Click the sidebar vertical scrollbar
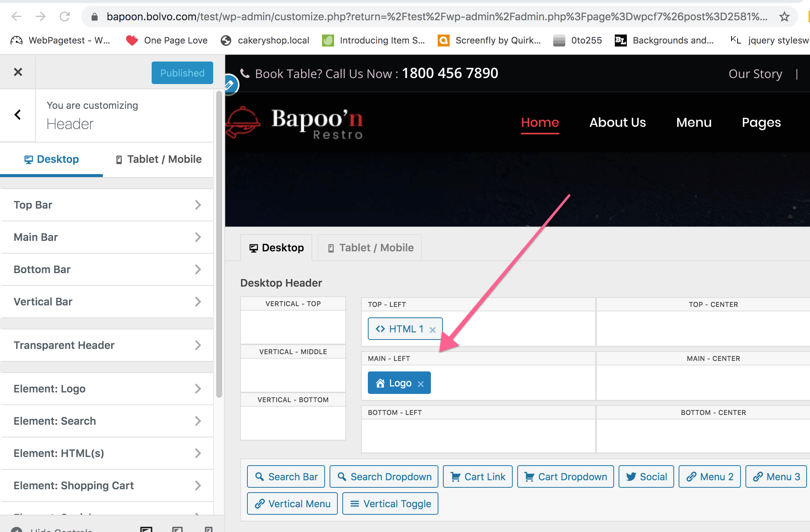 [219, 244]
